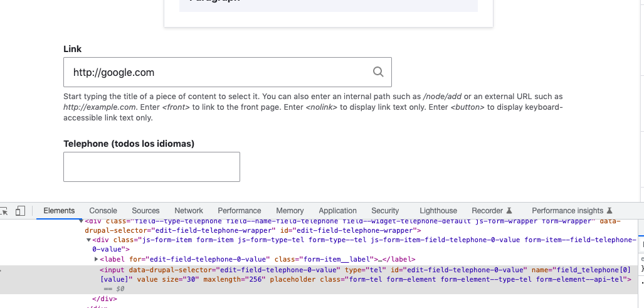Expand the label element node
Screen dimensions: 644x308
[x=96, y=258]
